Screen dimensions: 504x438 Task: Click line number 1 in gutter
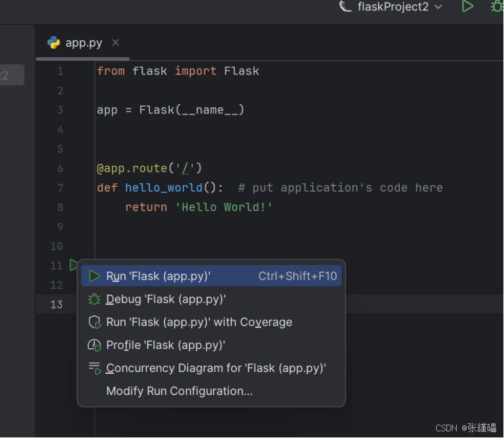tap(60, 71)
